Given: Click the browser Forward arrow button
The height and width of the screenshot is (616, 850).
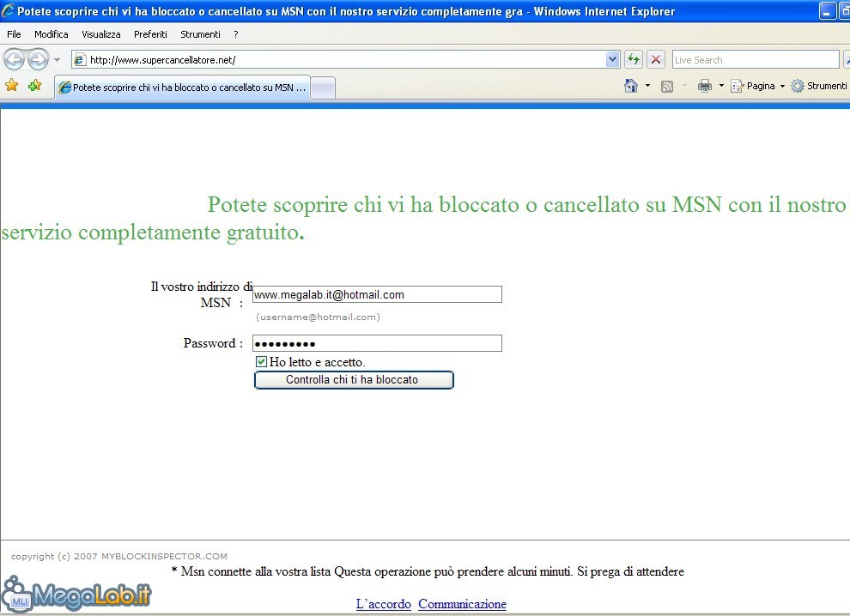Looking at the screenshot, I should point(38,59).
